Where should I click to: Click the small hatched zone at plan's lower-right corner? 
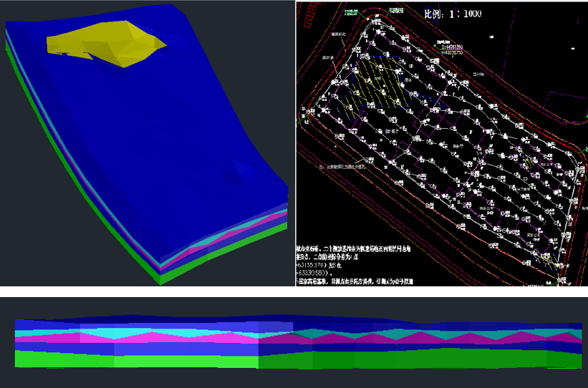click(546, 261)
